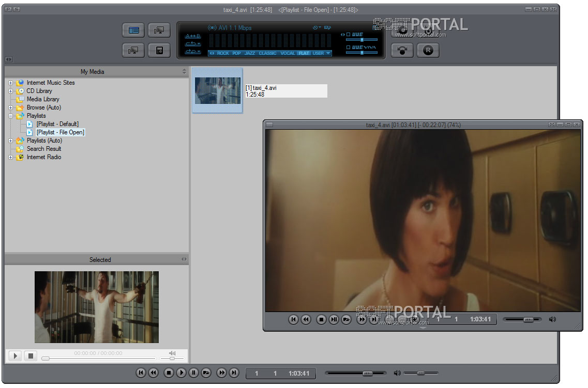Click Open file in main toolbar
Screen dimensions: 588x388
pos(206,373)
